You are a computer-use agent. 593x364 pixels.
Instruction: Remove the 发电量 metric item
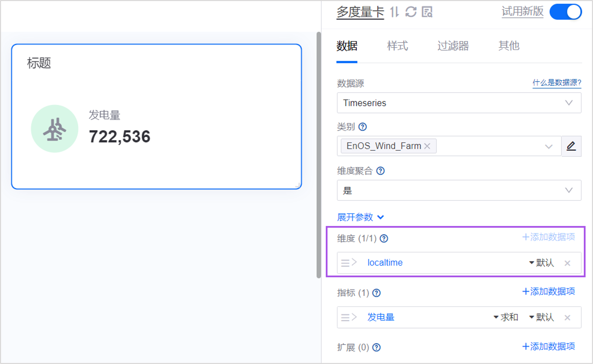(x=567, y=318)
